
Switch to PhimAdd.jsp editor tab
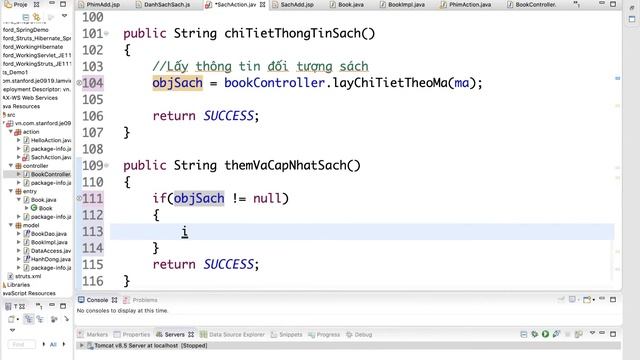tap(99, 4)
